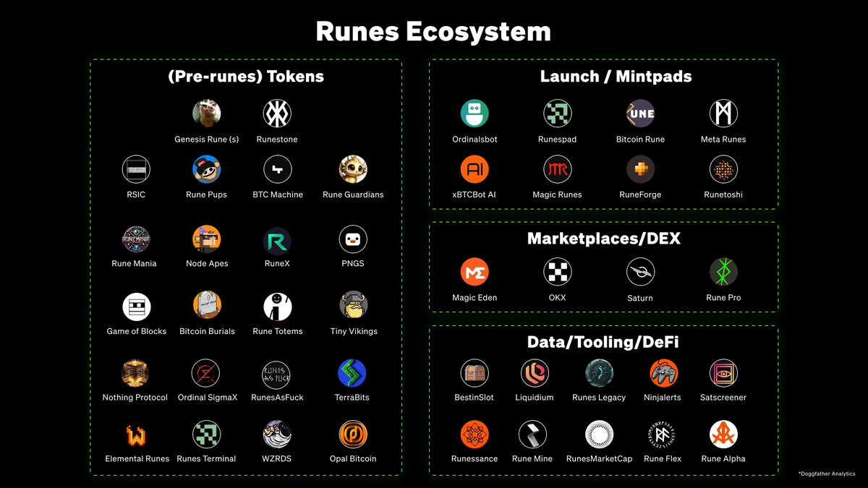Viewport: 868px width, 488px height.
Task: Click the Rune Flex icon
Action: (x=663, y=435)
